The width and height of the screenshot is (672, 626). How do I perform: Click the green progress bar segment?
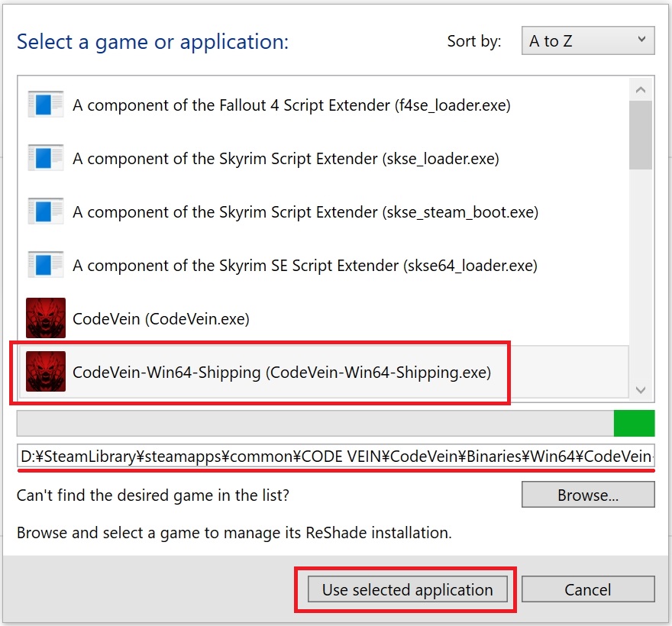[634, 423]
